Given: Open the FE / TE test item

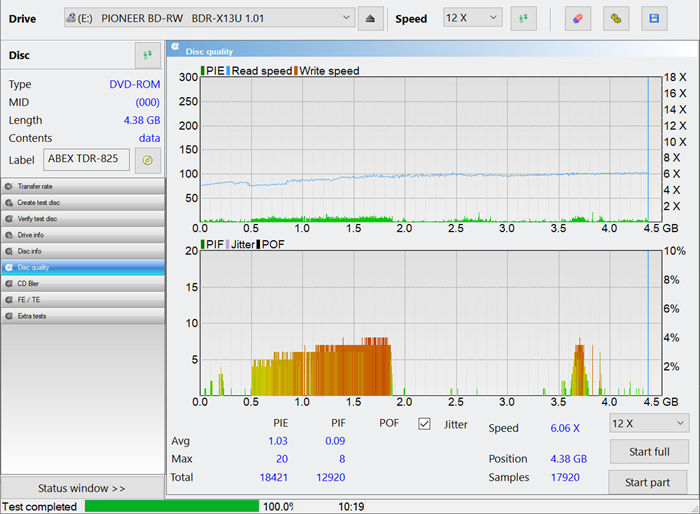Looking at the screenshot, I should click(82, 299).
